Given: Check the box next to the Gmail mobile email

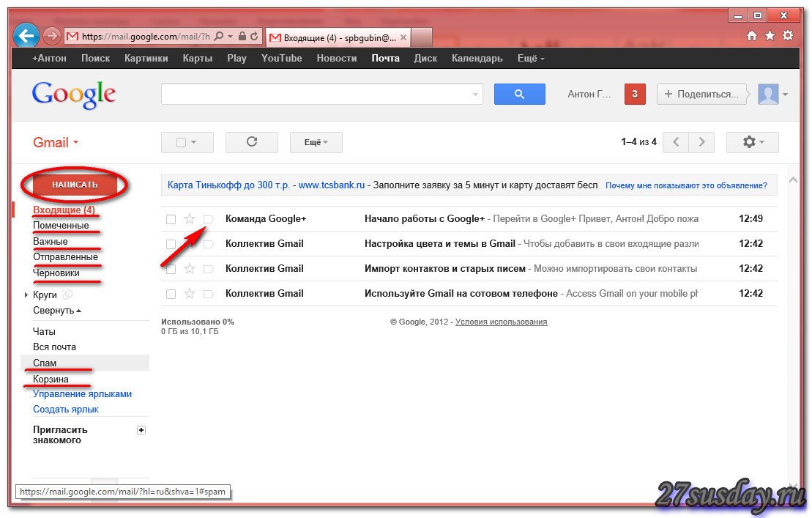Looking at the screenshot, I should pos(171,294).
